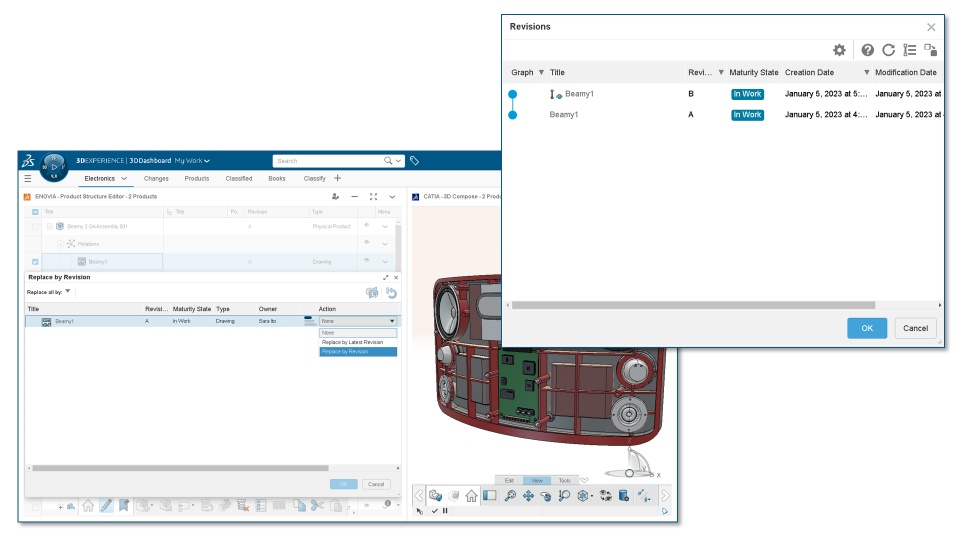Screen dimensions: 960x540
Task: Open the Edit tab in 3D Compose
Action: pyautogui.click(x=509, y=481)
